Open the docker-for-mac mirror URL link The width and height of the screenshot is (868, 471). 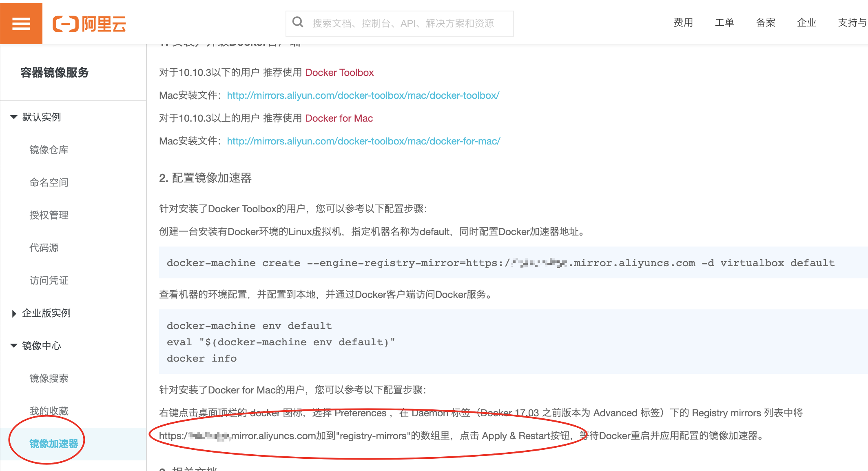363,141
